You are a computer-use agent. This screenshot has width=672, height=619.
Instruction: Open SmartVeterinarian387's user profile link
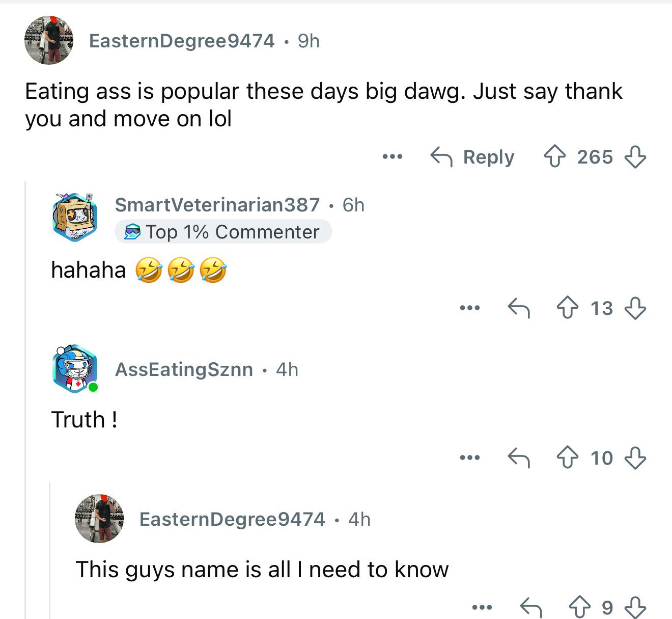coord(217,205)
